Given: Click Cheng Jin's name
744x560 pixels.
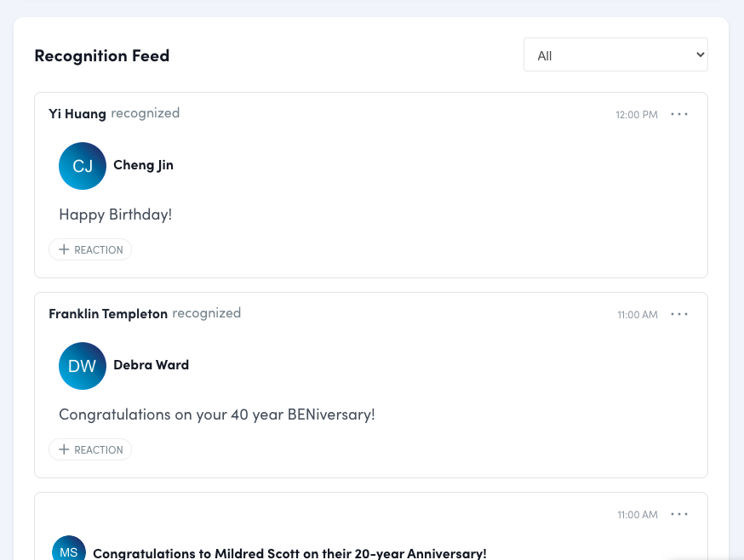Looking at the screenshot, I should [x=143, y=165].
